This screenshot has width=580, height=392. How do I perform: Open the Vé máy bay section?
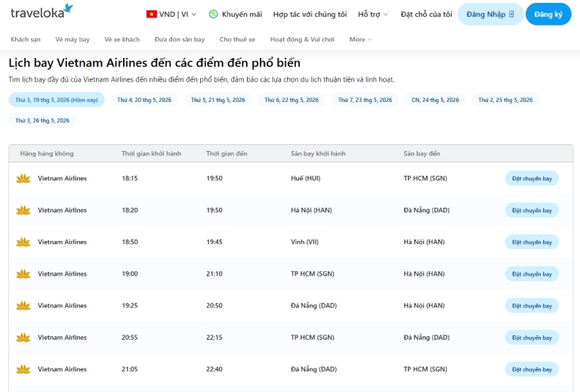(x=72, y=39)
